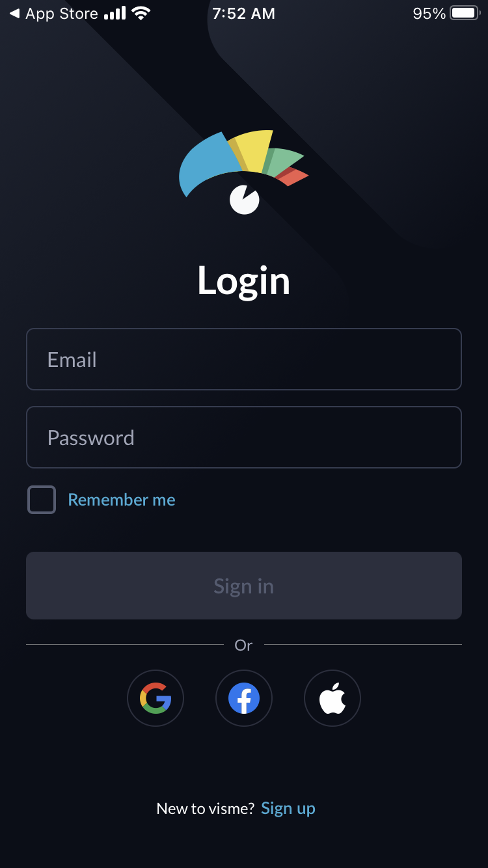Click the green segment of Visme logo
This screenshot has width=488, height=868.
pyautogui.click(x=284, y=161)
